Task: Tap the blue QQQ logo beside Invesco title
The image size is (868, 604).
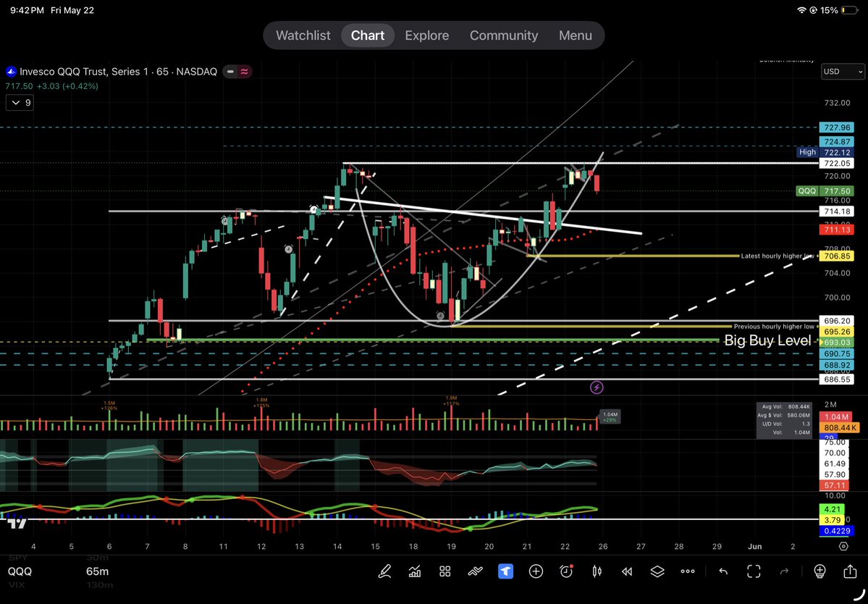Action: [x=11, y=72]
